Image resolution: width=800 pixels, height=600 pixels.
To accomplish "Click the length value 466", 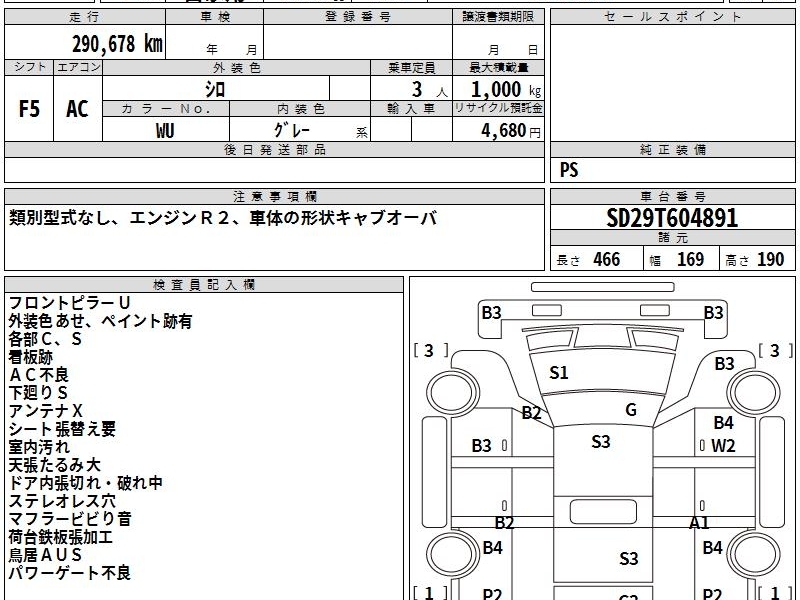I will (x=607, y=260).
